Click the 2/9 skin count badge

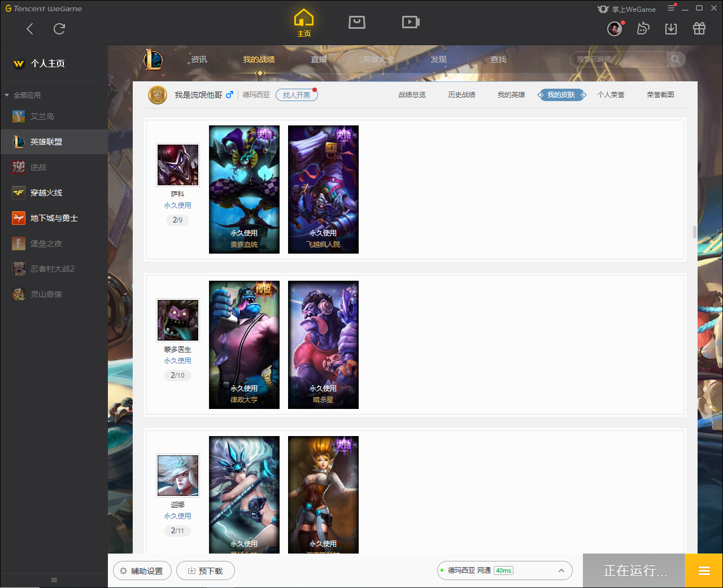pyautogui.click(x=178, y=220)
